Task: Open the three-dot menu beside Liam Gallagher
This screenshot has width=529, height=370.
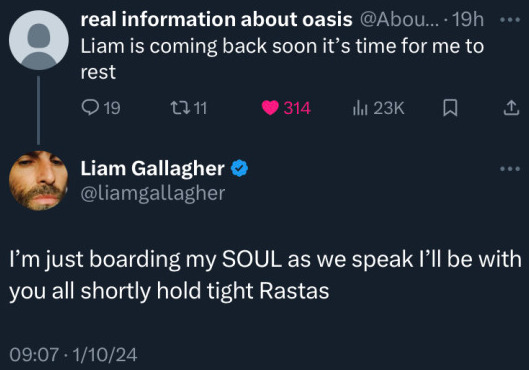Action: [510, 169]
